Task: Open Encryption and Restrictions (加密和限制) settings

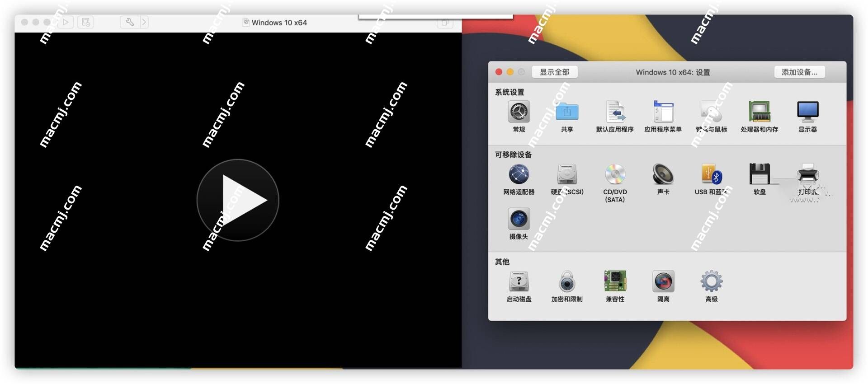Action: 567,281
